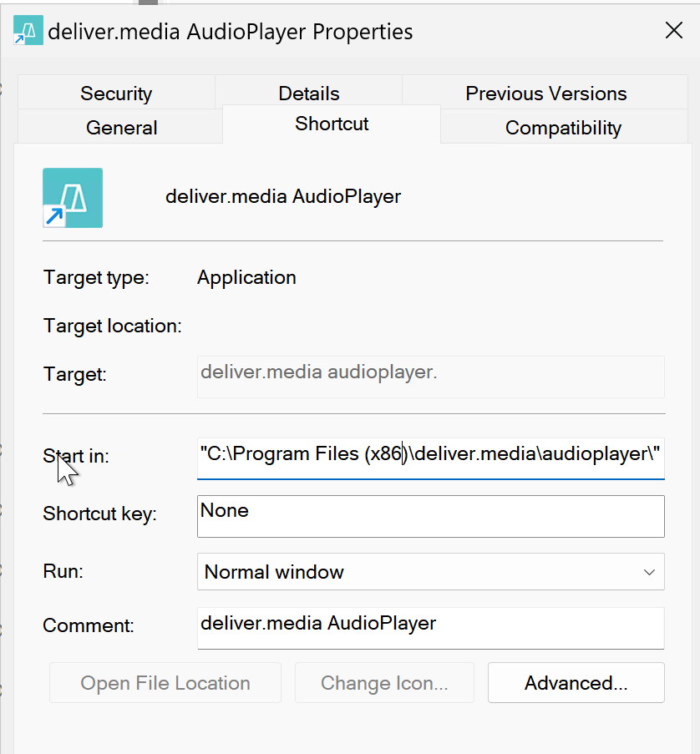Screen dimensions: 700x754
Task: Click into the Comment text field
Action: click(x=430, y=628)
